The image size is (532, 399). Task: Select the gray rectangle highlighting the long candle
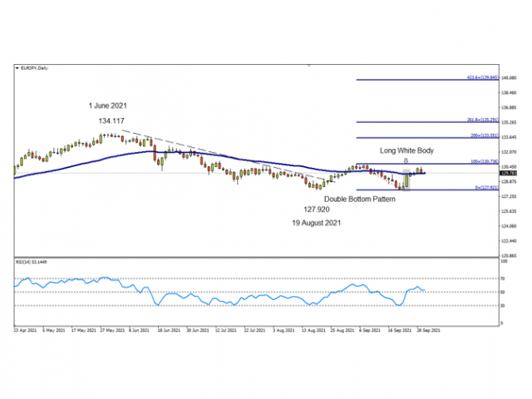point(406,180)
